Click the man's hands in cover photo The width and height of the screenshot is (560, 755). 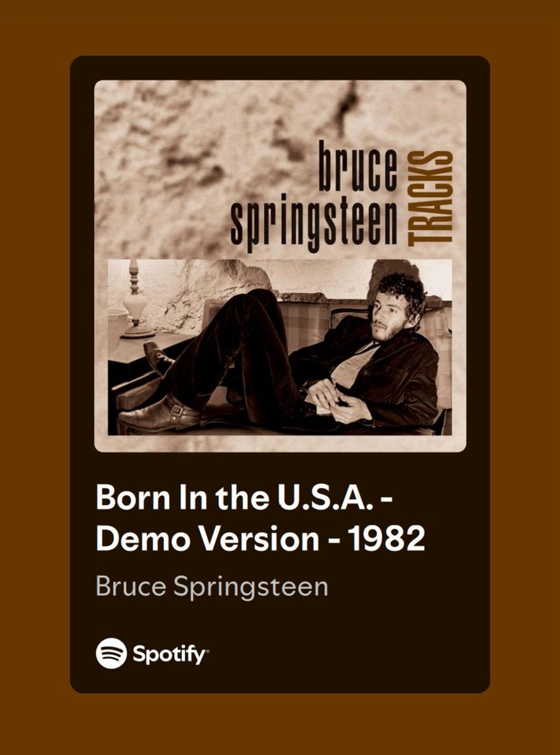(339, 399)
